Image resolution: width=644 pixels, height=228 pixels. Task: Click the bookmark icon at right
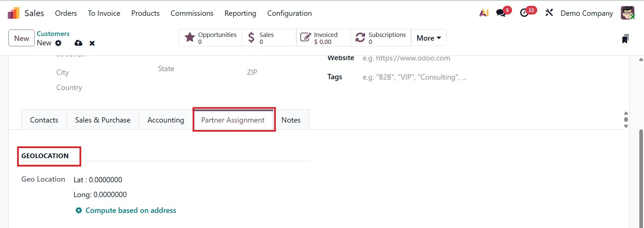tap(625, 39)
